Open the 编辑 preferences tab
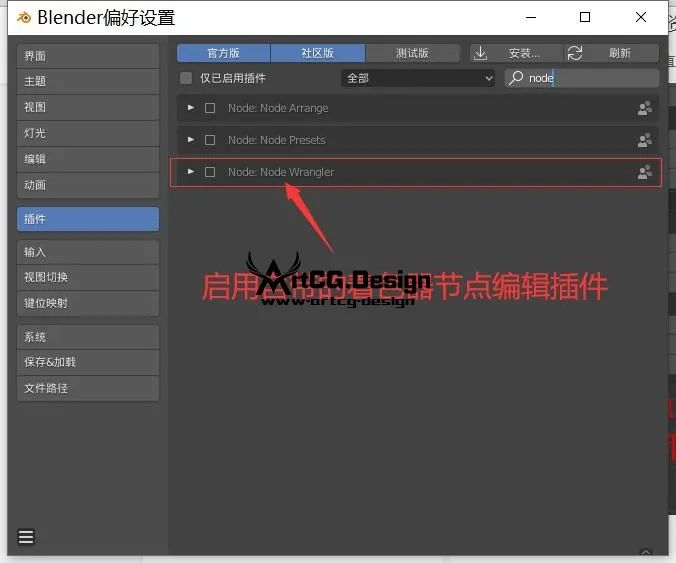Image resolution: width=676 pixels, height=563 pixels. tap(88, 159)
